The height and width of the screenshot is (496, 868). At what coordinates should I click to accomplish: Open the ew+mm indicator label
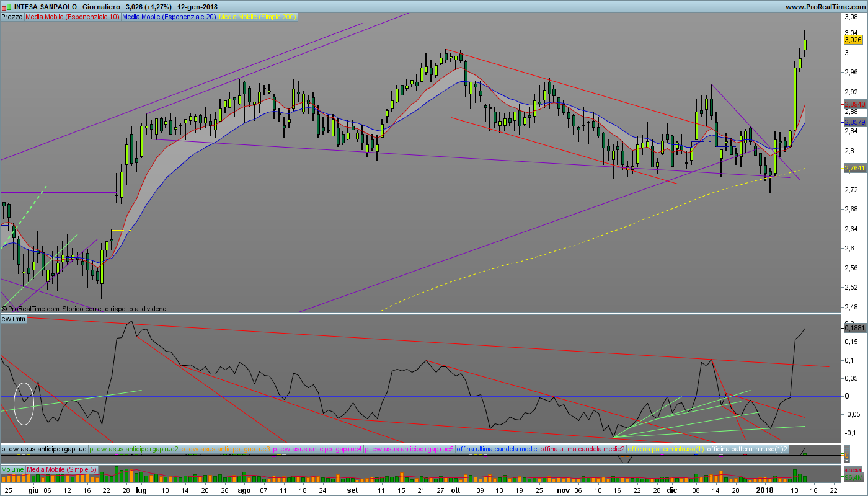pyautogui.click(x=14, y=319)
